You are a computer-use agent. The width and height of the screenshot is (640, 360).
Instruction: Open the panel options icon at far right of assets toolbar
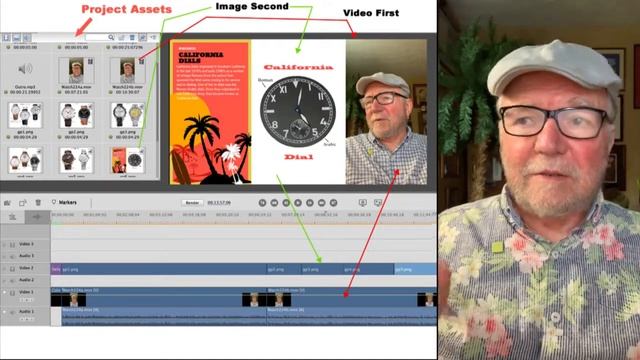(x=153, y=38)
